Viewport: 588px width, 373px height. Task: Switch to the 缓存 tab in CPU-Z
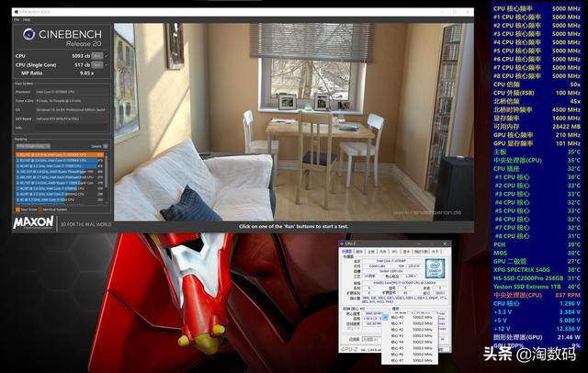tap(359, 251)
